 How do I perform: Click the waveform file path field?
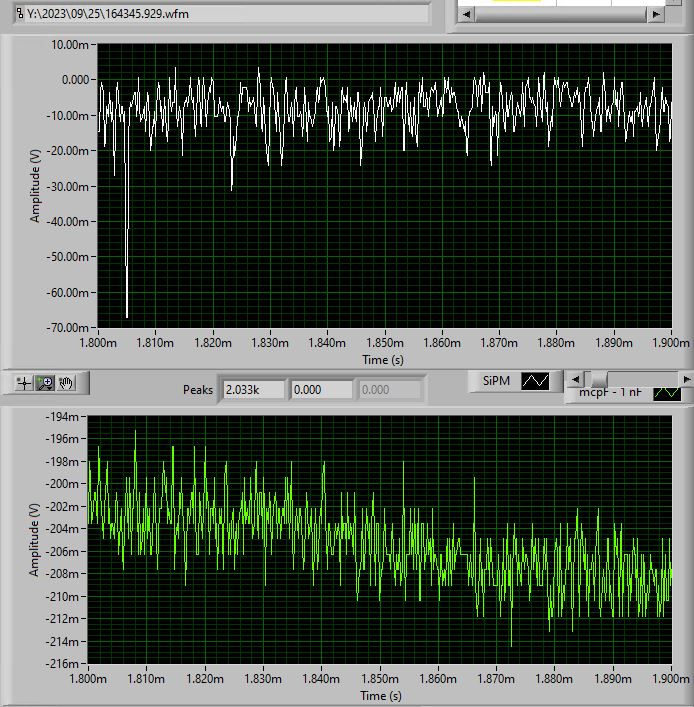click(x=220, y=13)
